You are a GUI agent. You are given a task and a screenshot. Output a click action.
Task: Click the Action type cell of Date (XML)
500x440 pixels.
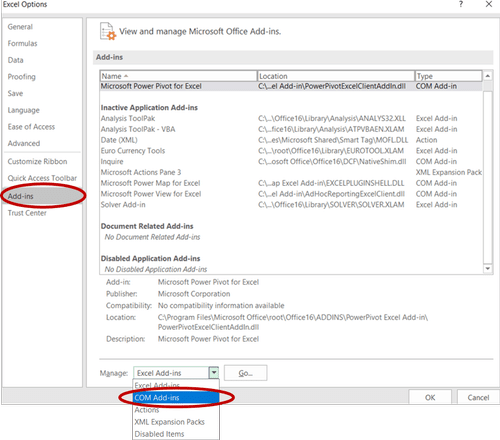(426, 140)
